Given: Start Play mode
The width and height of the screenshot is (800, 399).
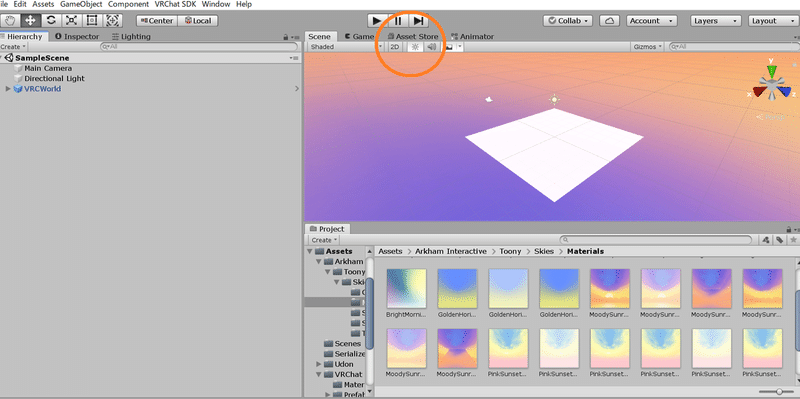Looking at the screenshot, I should (x=377, y=21).
